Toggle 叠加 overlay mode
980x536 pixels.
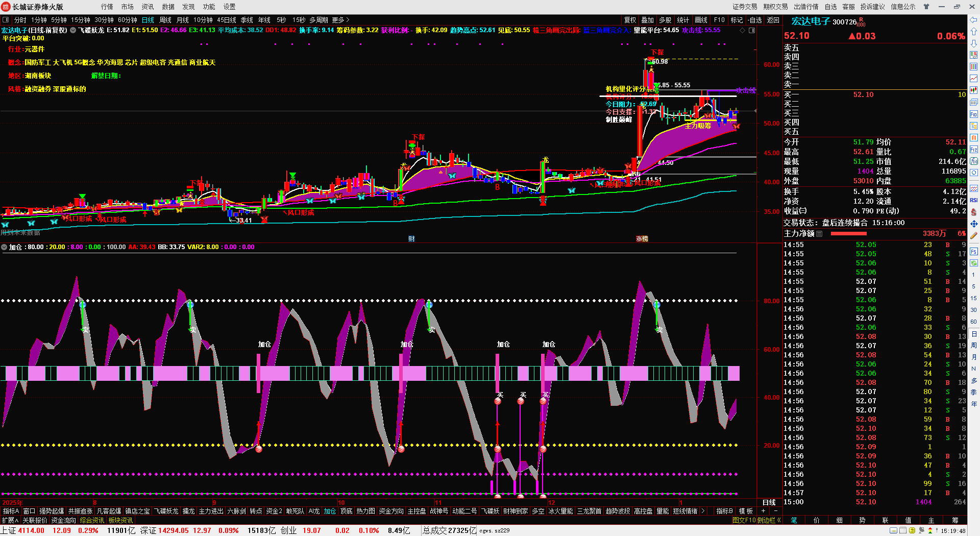648,20
